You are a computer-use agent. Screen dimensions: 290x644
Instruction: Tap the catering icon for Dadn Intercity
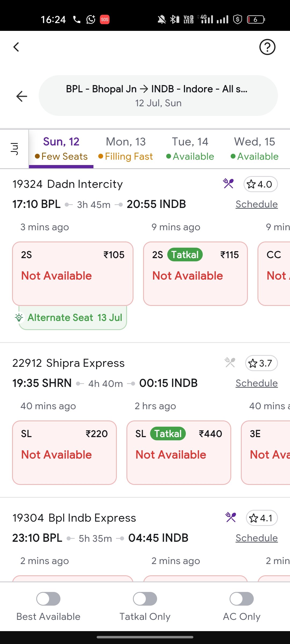coord(228,184)
